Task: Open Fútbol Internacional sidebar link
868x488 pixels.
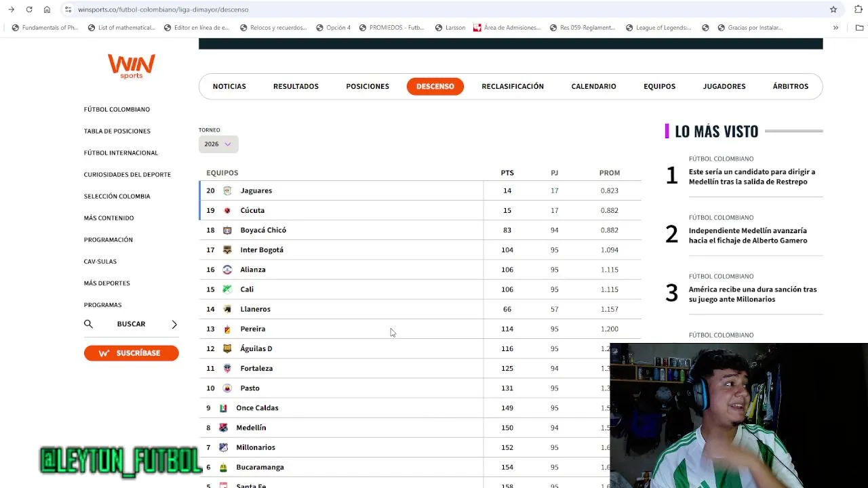Action: 121,152
